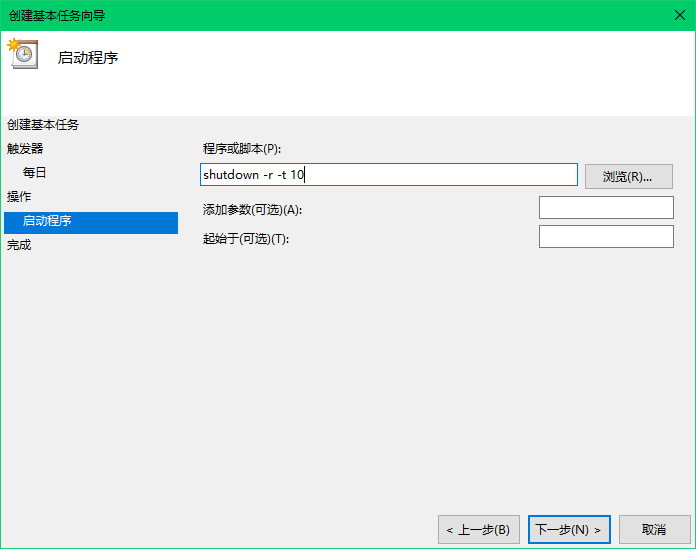Cancel the wizard with 取消 button
This screenshot has height=549, width=696.
click(x=655, y=529)
